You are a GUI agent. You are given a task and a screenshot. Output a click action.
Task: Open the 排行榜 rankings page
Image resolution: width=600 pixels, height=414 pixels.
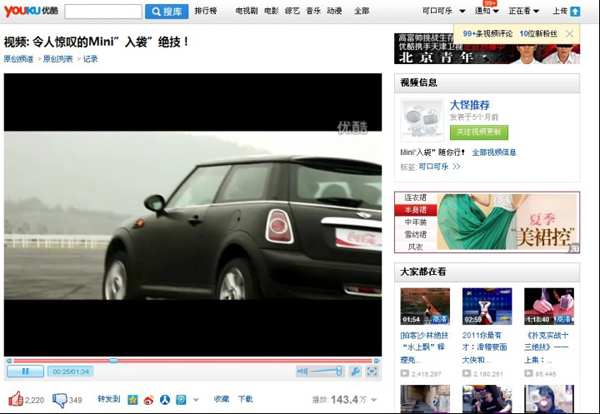tap(206, 11)
